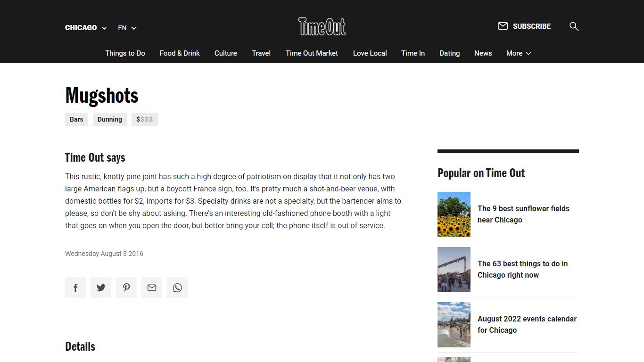This screenshot has width=644, height=362.
Task: Share via email icon
Action: [x=152, y=288]
